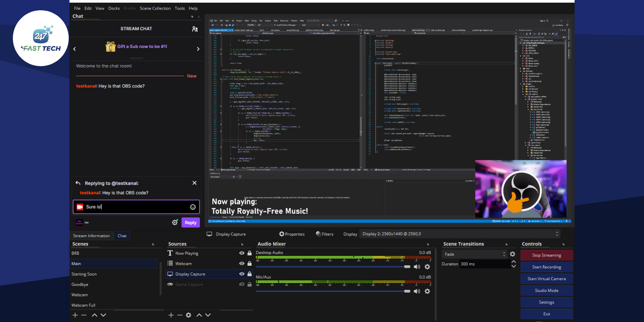The height and width of the screenshot is (322, 644).
Task: Open the Edit menu
Action: 88,8
